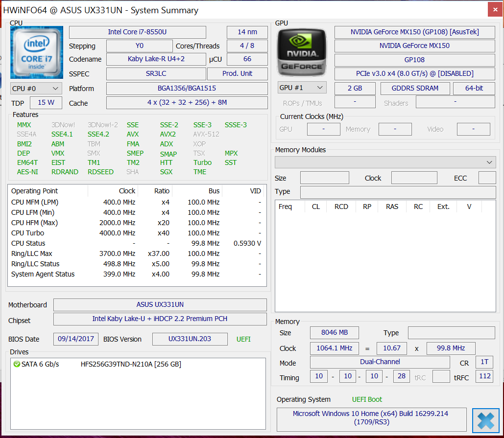The image size is (504, 438).
Task: Expand the Memory Modules dropdown
Action: tap(385, 162)
